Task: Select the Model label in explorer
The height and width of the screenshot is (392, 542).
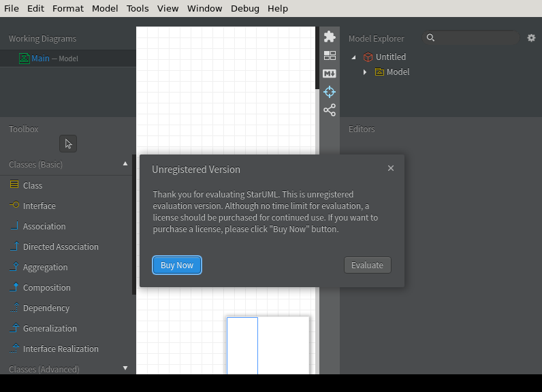Action: click(x=398, y=72)
